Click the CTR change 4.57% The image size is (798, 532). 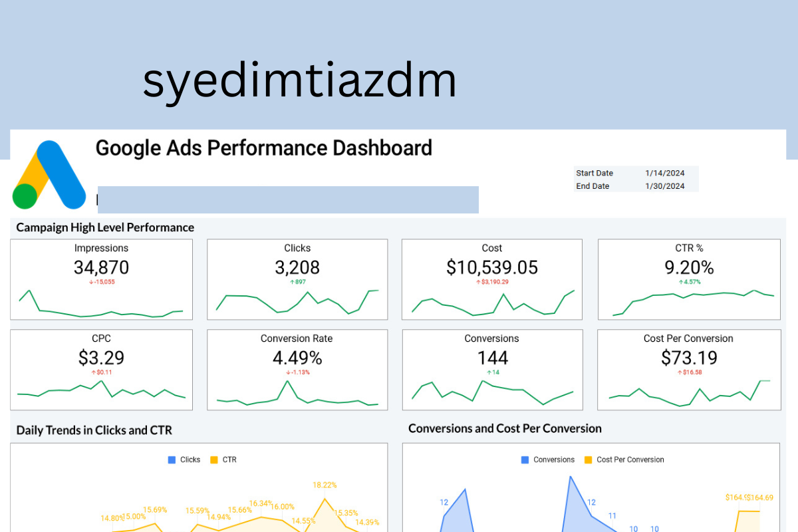coord(689,282)
